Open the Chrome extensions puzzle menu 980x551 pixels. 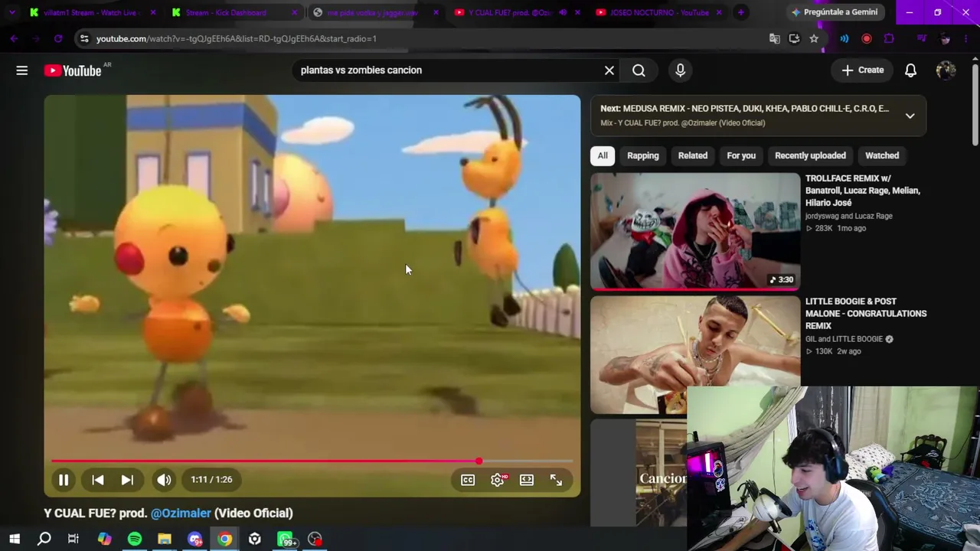889,38
